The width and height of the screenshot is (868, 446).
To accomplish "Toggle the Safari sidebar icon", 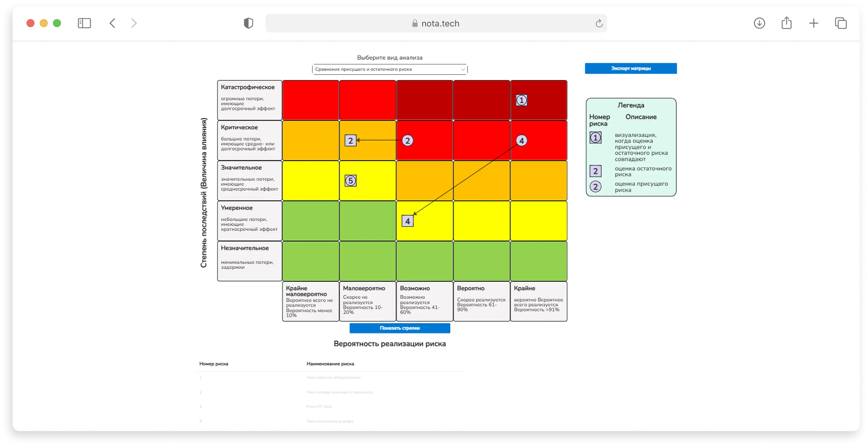I will (x=84, y=23).
